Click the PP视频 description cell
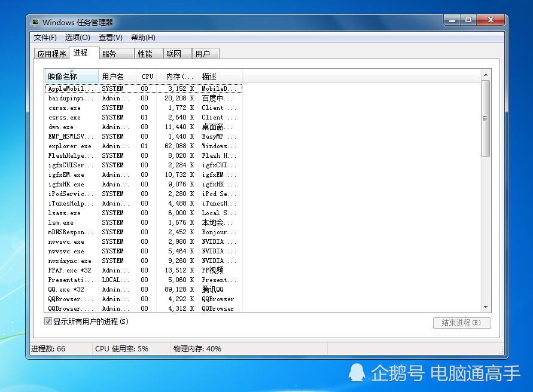 coord(213,270)
